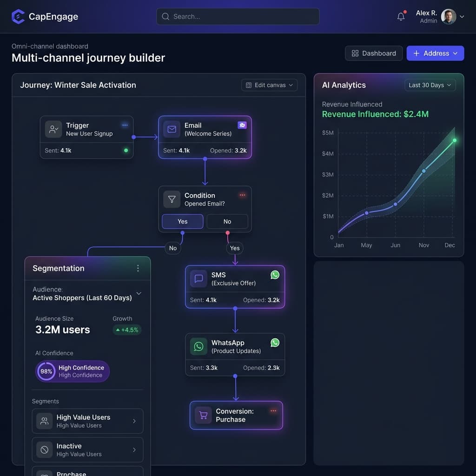
Task: Open the Last 30 Days dropdown
Action: [x=430, y=86]
